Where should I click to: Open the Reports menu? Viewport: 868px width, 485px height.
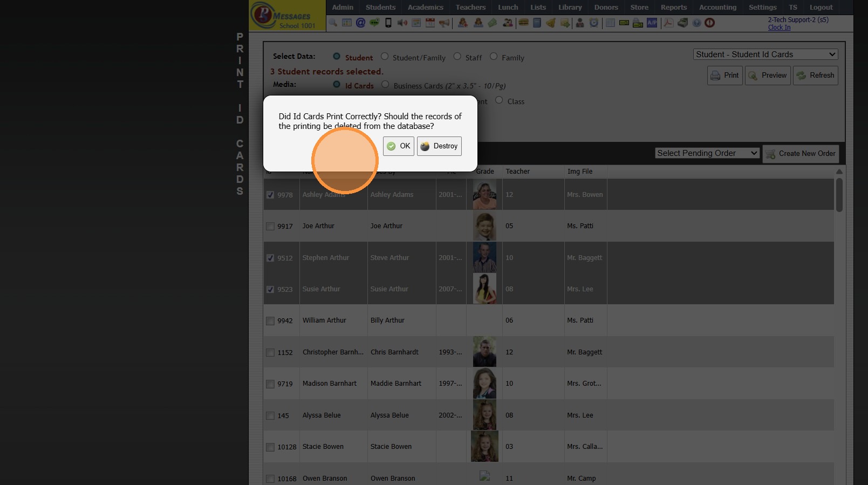(674, 8)
